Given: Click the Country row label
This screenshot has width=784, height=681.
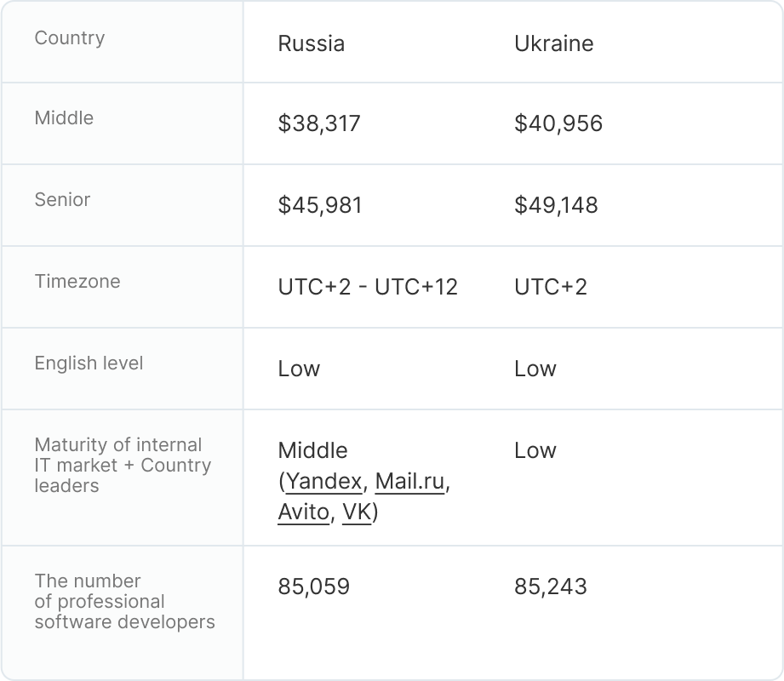Looking at the screenshot, I should point(70,38).
